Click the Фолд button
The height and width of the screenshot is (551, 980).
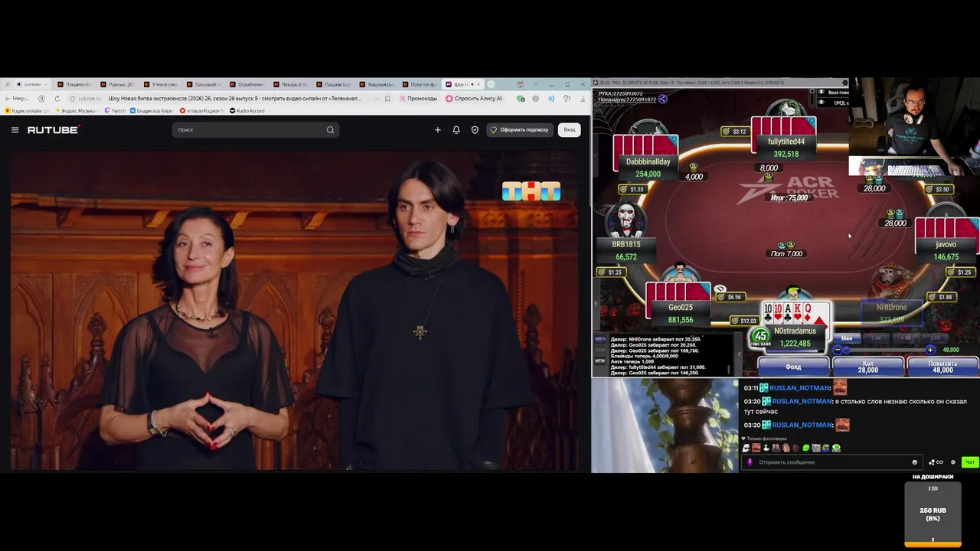[x=793, y=367]
